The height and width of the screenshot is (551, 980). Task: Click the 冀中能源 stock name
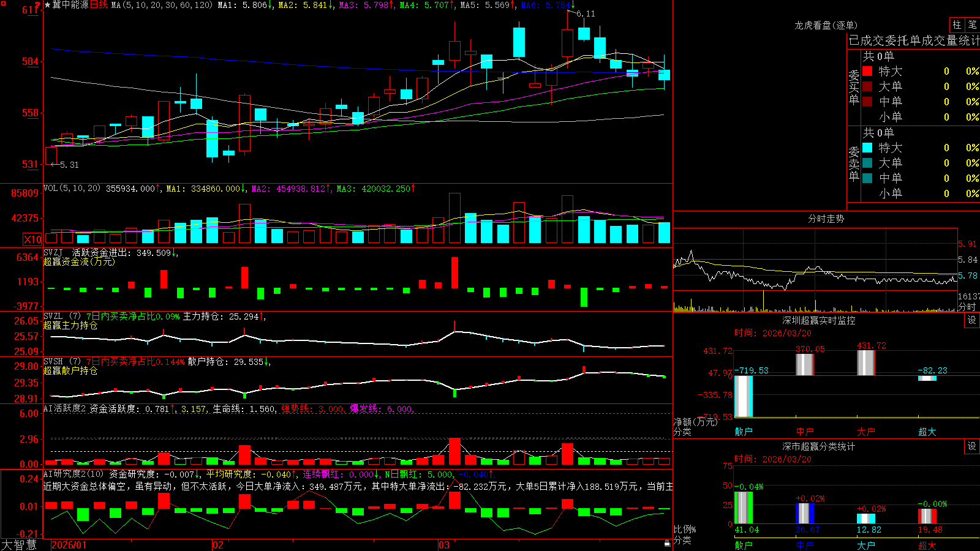coord(70,5)
